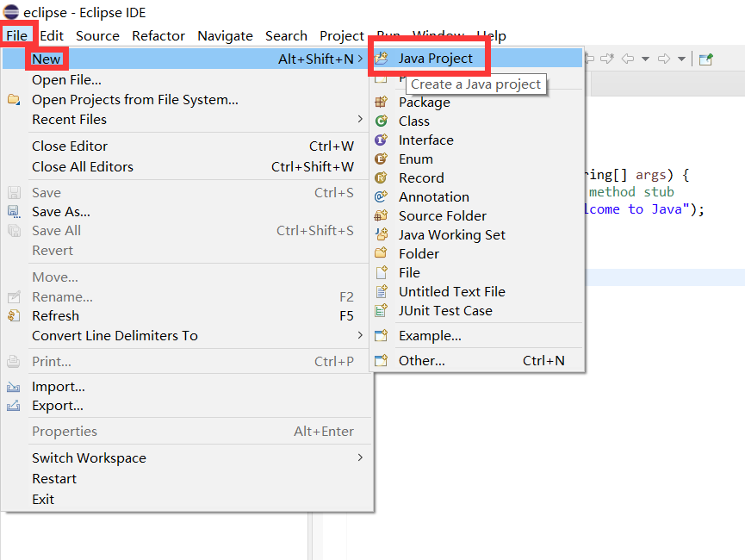Click the Import icon in File menu

pyautogui.click(x=14, y=387)
